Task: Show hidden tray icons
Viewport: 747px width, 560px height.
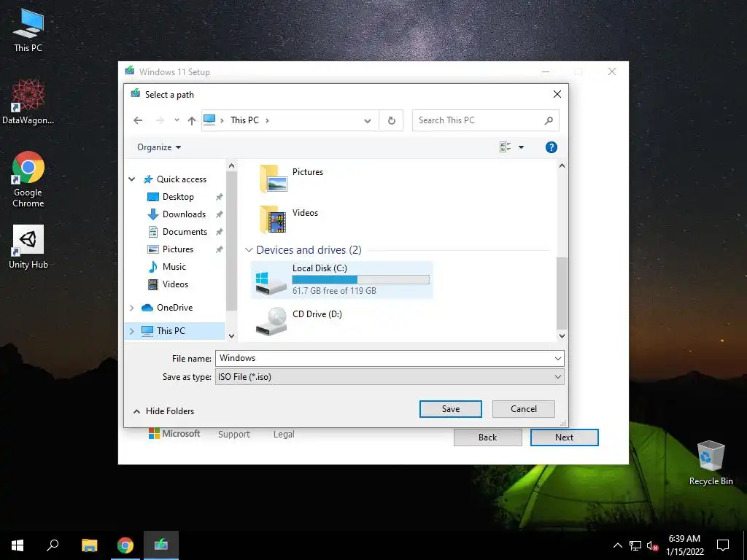Action: pos(617,545)
